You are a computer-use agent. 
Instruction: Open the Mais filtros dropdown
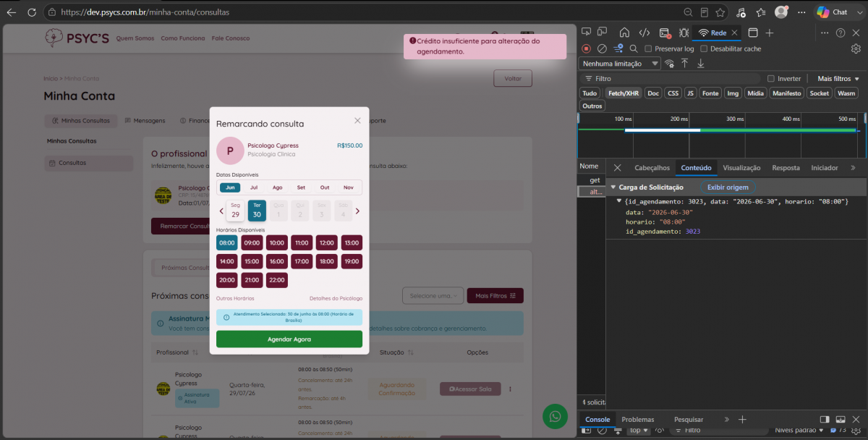838,78
